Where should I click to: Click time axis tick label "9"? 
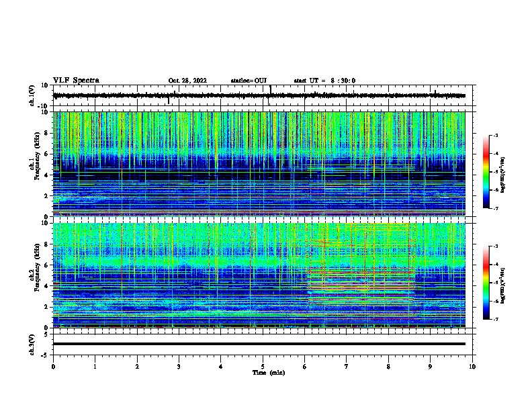tap(430, 367)
